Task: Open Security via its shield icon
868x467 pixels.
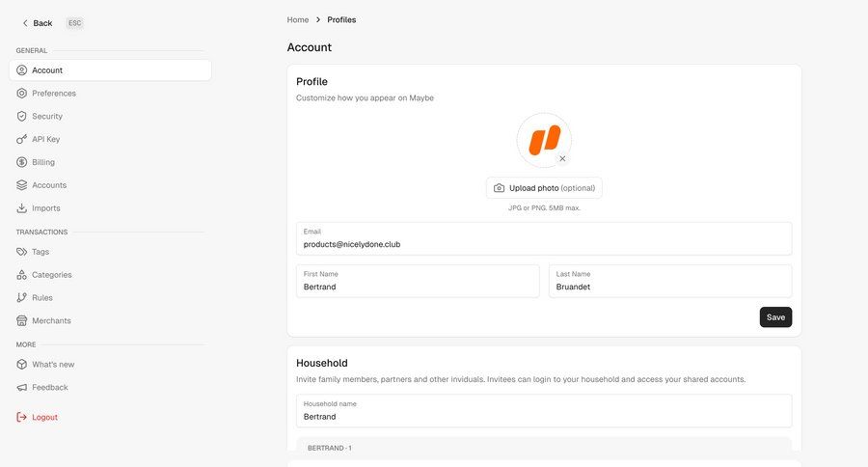Action: tap(21, 117)
